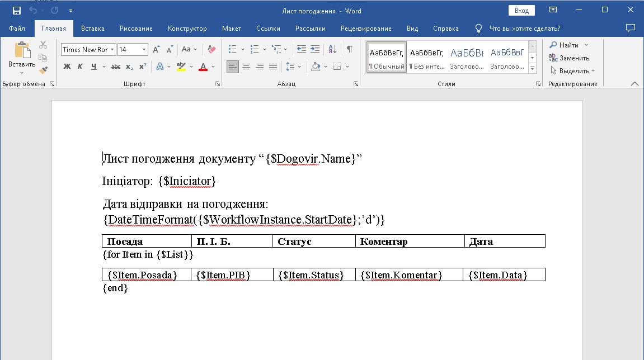Click the 'Что вы хотите сделать?' search box
The width and height of the screenshot is (644, 360).
click(524, 29)
